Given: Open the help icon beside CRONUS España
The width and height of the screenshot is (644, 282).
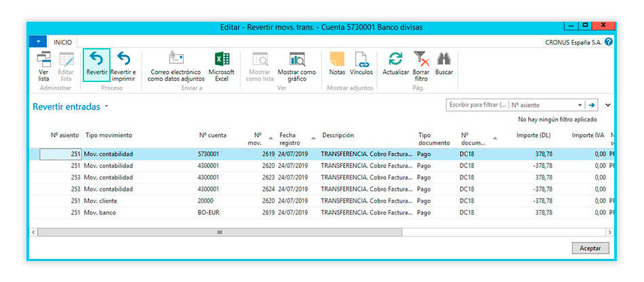Looking at the screenshot, I should tap(608, 42).
